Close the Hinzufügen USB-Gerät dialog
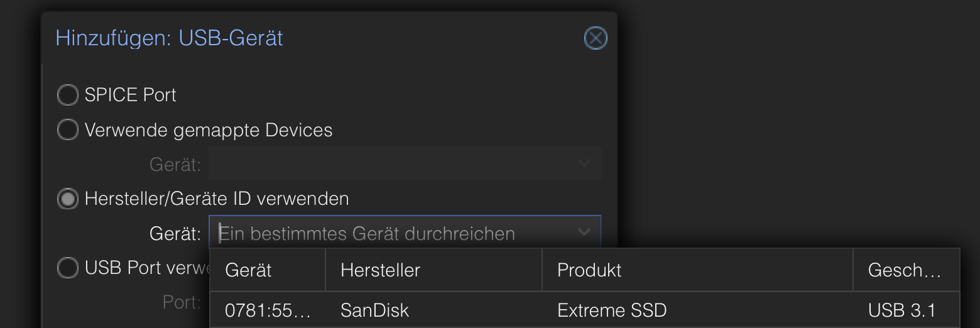 (595, 39)
